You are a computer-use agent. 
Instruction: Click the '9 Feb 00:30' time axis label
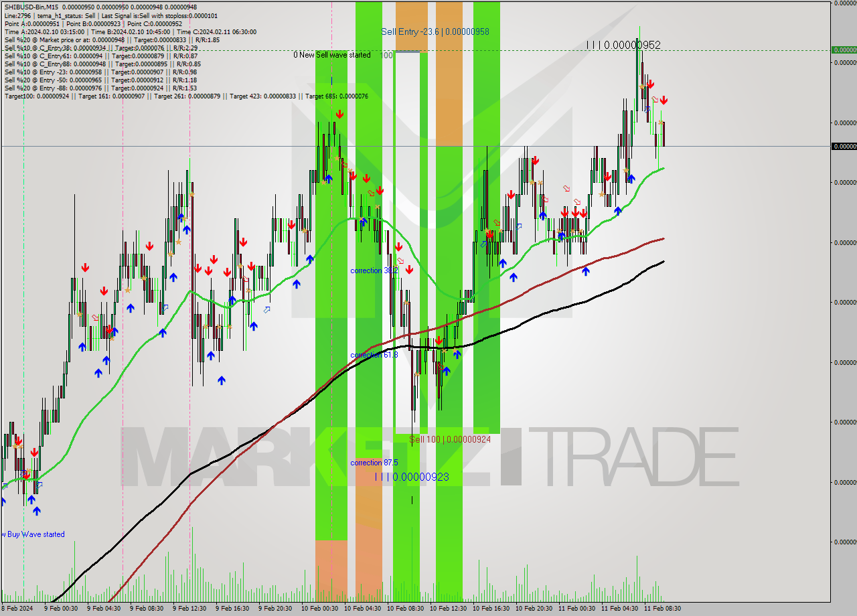pos(61,609)
